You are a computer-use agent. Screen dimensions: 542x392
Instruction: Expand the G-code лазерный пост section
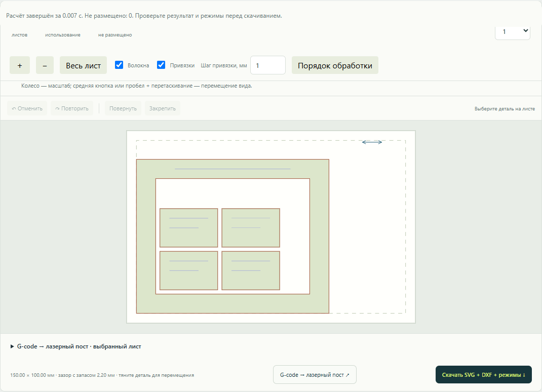[76, 346]
